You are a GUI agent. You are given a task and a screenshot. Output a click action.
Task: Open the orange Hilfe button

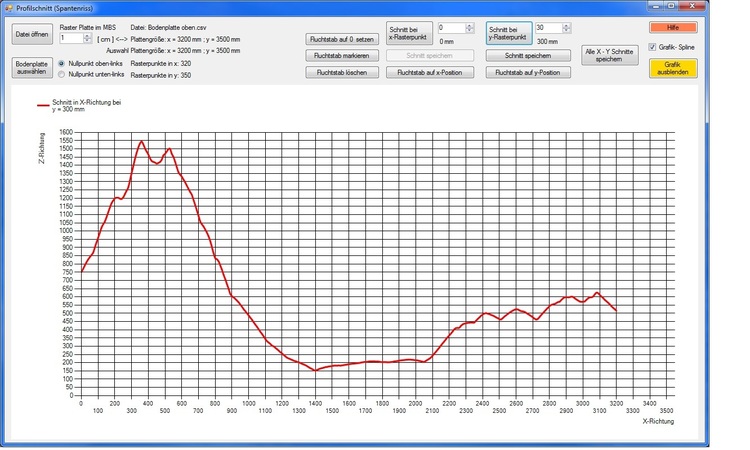coord(673,27)
